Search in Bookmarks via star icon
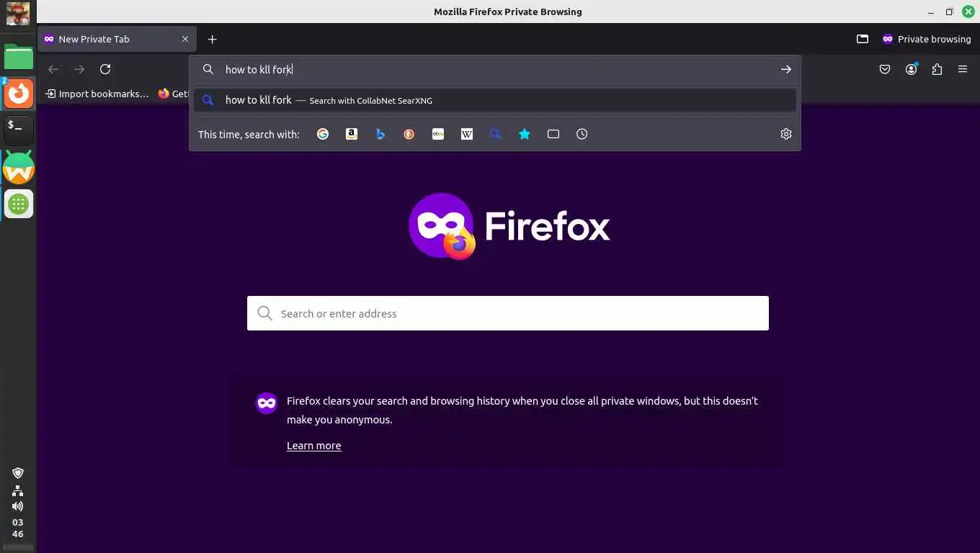 point(525,134)
